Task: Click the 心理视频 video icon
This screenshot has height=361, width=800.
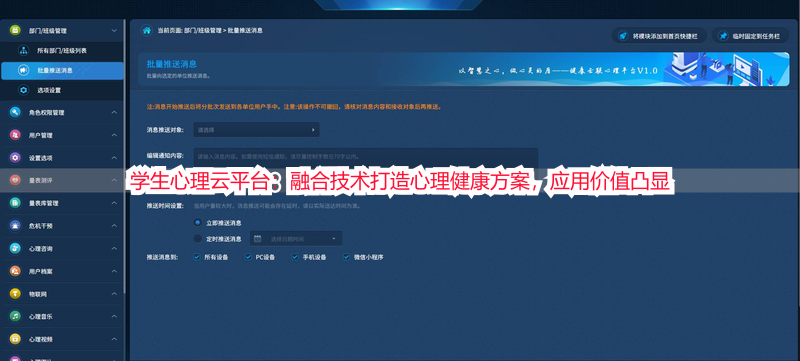Action: 15,339
